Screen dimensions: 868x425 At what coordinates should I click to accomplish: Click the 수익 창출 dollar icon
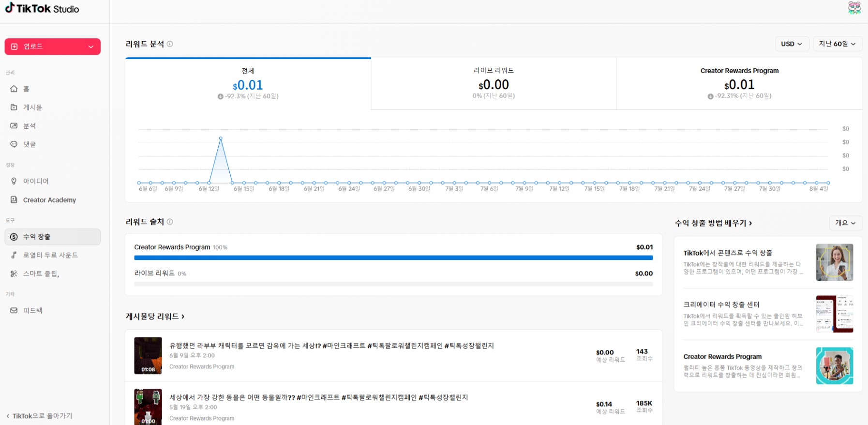tap(14, 237)
